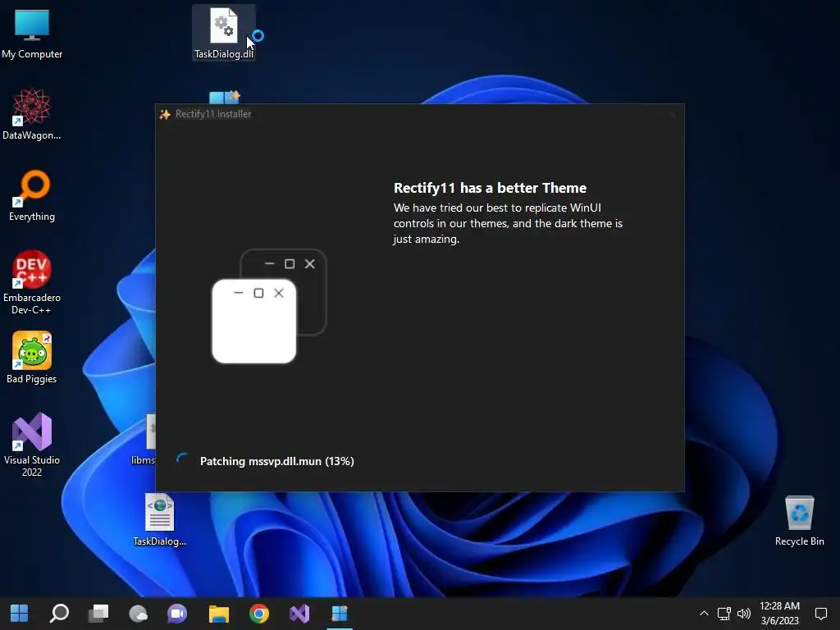Open File Explorer from the taskbar
Image resolution: width=840 pixels, height=630 pixels.
coord(218,614)
